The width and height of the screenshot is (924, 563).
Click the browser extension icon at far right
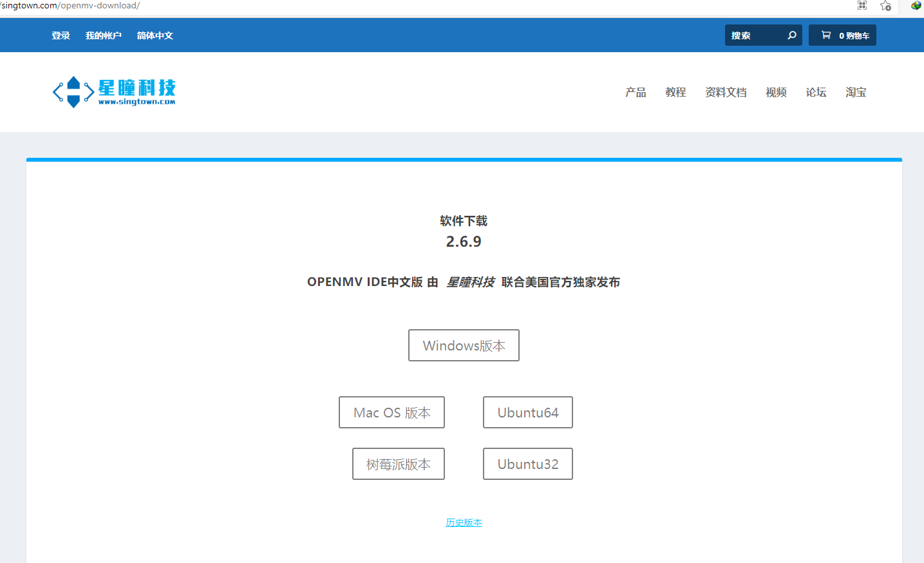[x=916, y=6]
